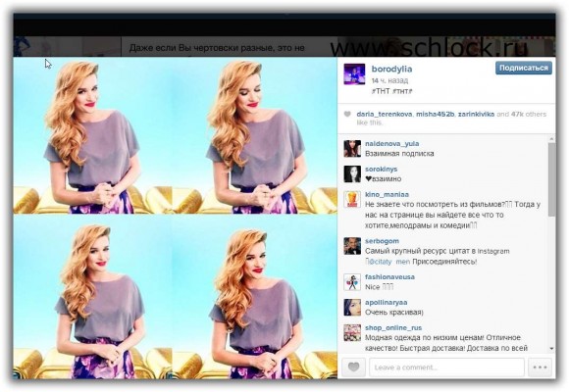Click the '47k others' likes text
Screen dimensions: 569x392
click(529, 115)
